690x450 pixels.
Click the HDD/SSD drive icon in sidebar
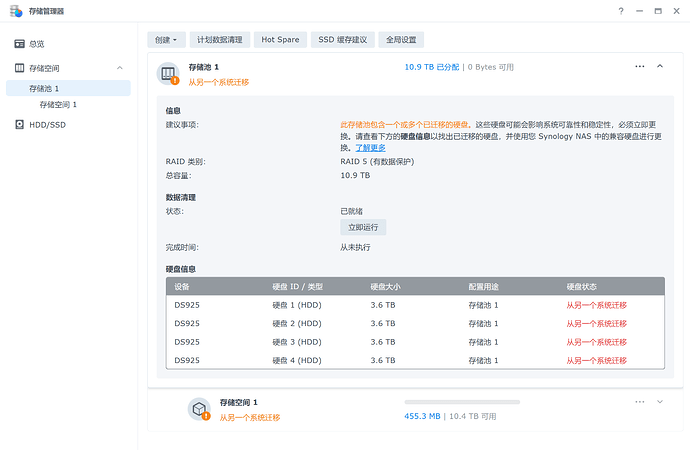click(19, 125)
